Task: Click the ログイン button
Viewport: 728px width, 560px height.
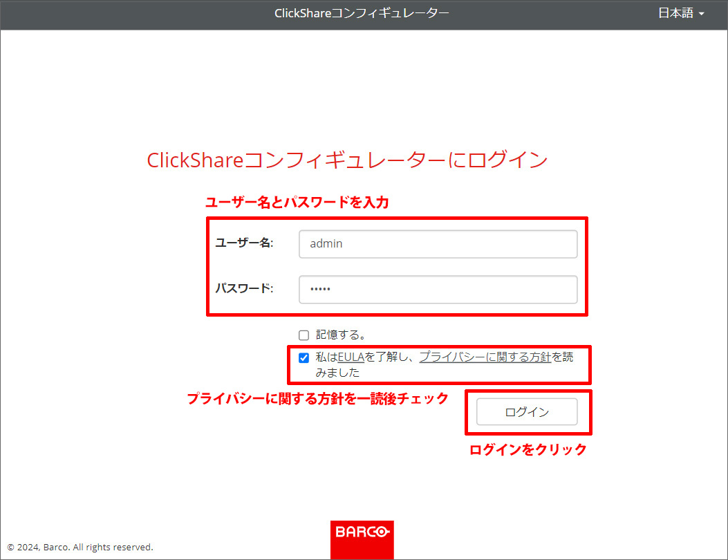Action: [527, 412]
